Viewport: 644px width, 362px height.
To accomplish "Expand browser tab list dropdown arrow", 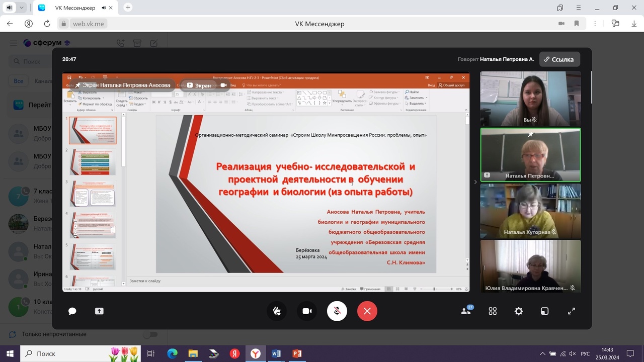I will coord(22,8).
